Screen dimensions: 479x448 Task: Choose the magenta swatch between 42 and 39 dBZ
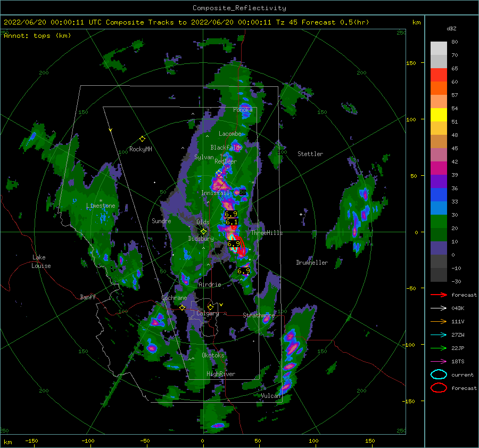coord(439,168)
